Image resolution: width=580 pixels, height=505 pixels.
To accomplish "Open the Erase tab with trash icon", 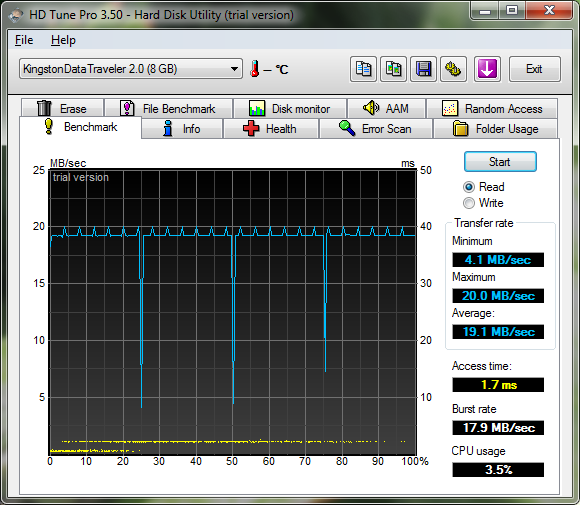I will [63, 109].
